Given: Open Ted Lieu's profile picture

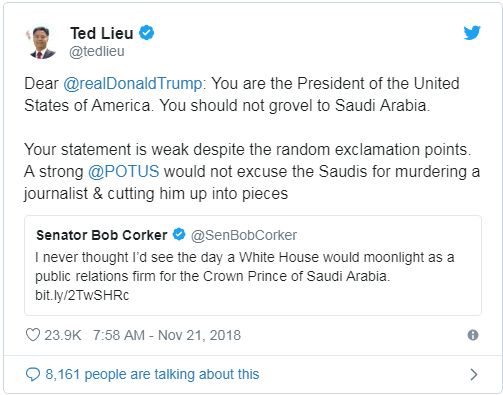Looking at the screenshot, I should click(x=42, y=42).
